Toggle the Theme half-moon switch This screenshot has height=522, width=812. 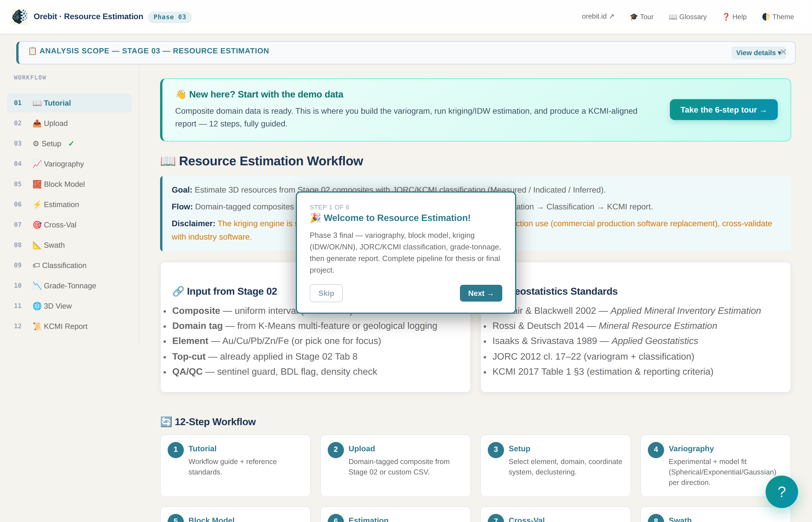tap(778, 17)
